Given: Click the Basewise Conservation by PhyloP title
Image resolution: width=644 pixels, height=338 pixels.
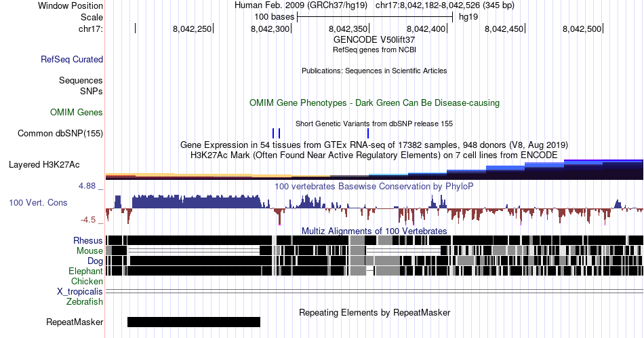Looking at the screenshot, I should click(x=374, y=186).
